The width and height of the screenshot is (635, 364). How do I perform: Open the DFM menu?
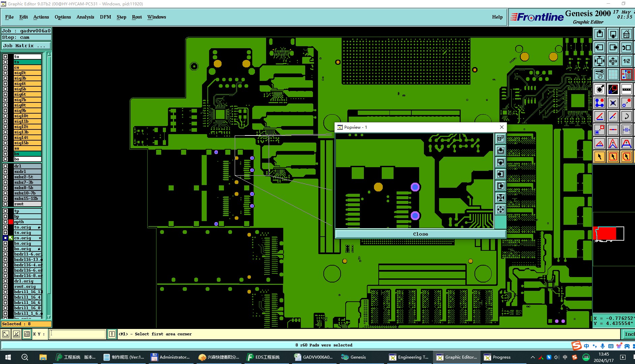coord(106,17)
